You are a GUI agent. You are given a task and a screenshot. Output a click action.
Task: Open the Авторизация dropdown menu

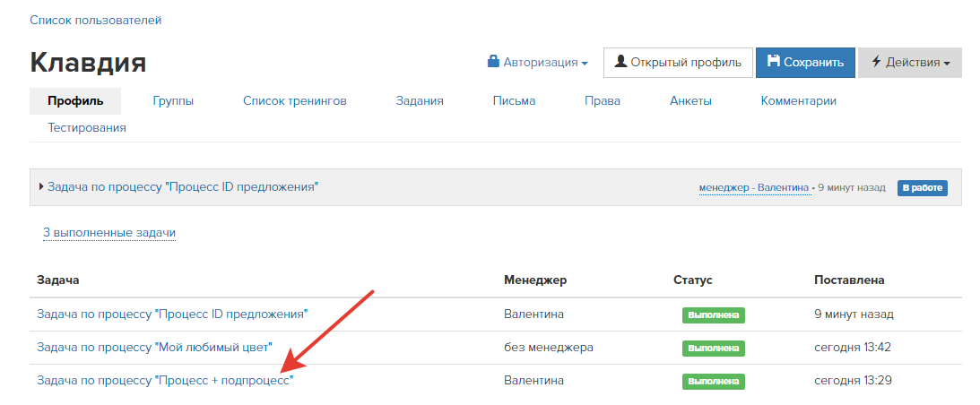point(537,63)
